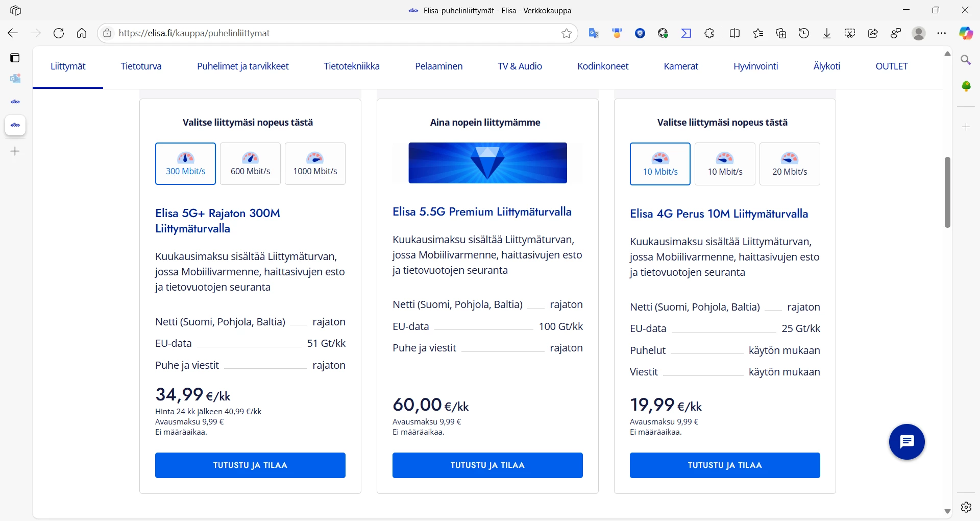
Task: Click the "100 Gt/kk" EU-data value
Action: (x=560, y=326)
